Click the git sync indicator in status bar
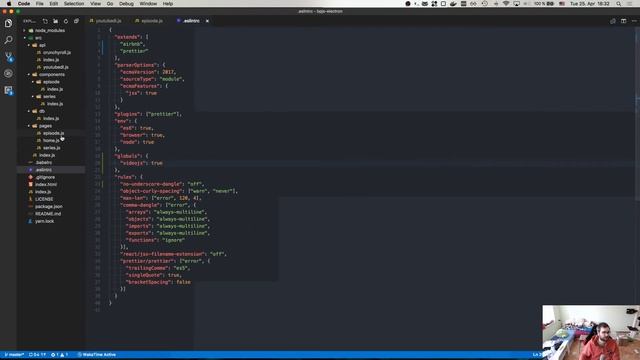This screenshot has height=360, width=640. pos(37,355)
